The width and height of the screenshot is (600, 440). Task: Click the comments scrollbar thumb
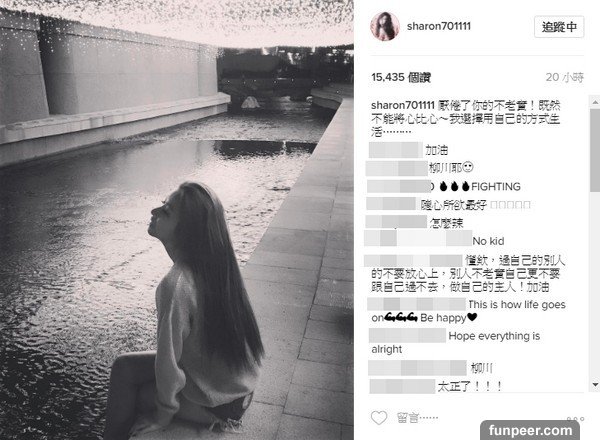[x=595, y=150]
